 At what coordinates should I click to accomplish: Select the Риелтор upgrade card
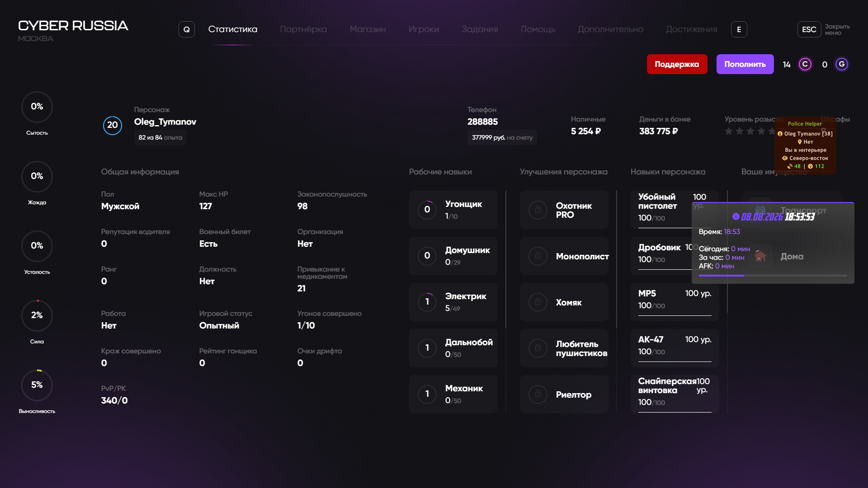[564, 394]
